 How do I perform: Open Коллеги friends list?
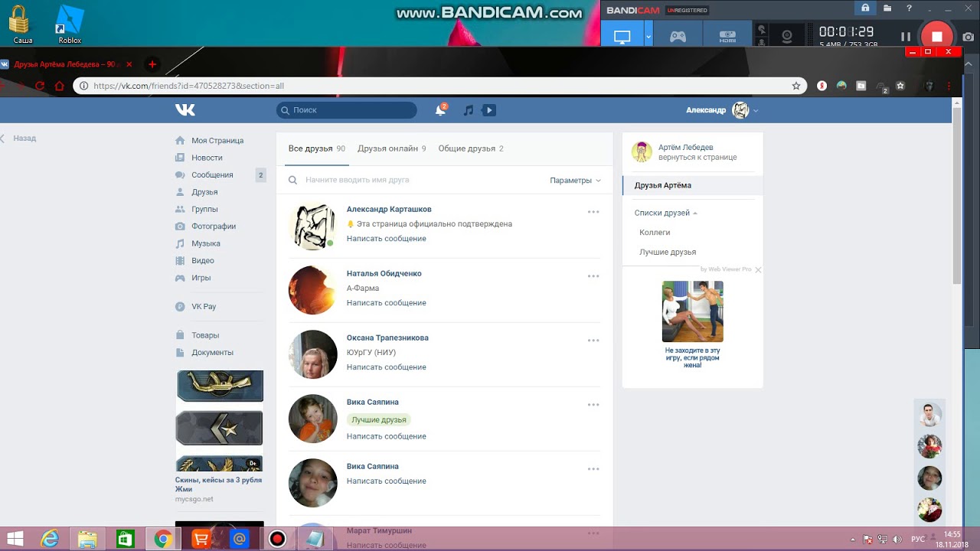[655, 233]
